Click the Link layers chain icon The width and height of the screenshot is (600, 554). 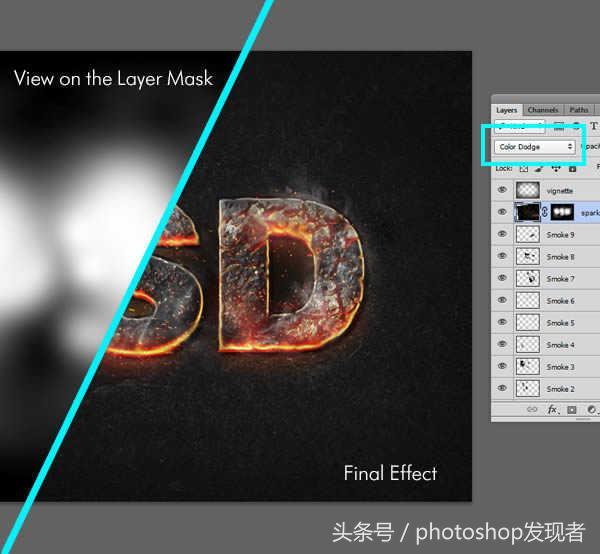tap(532, 409)
